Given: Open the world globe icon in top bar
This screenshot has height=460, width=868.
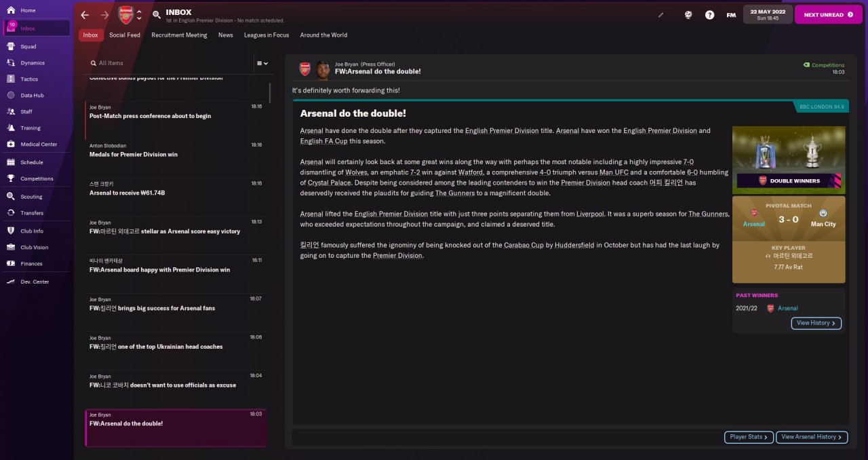Looking at the screenshot, I should [688, 15].
